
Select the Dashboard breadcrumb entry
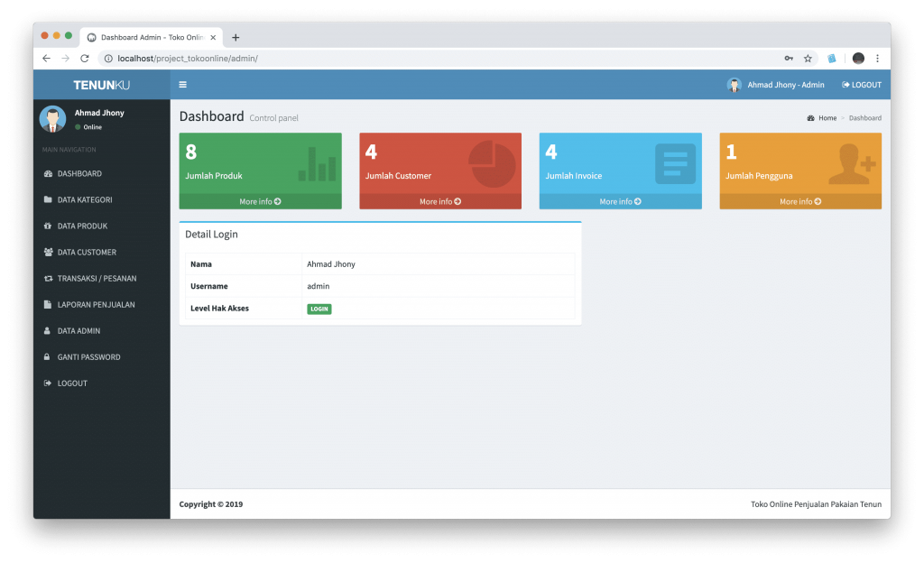pos(864,117)
